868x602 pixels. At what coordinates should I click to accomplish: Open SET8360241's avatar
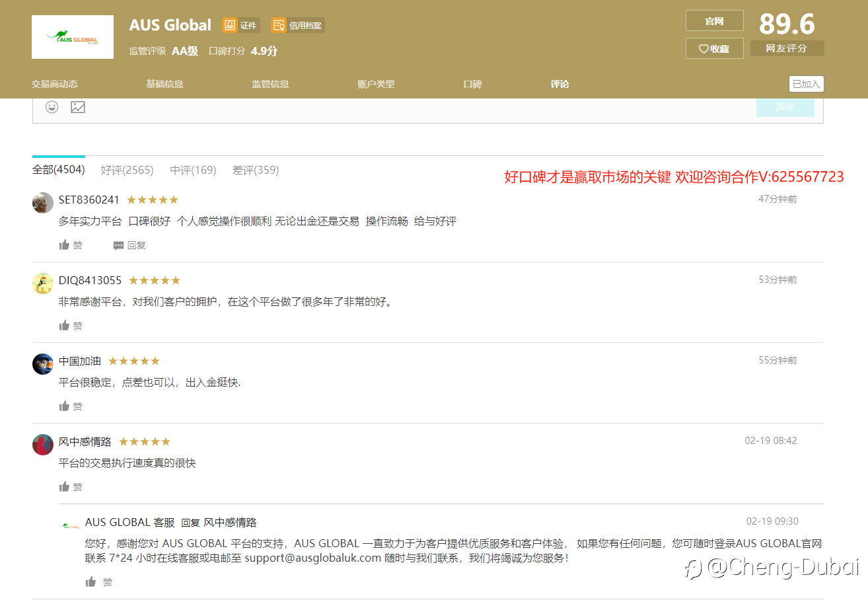click(x=43, y=203)
